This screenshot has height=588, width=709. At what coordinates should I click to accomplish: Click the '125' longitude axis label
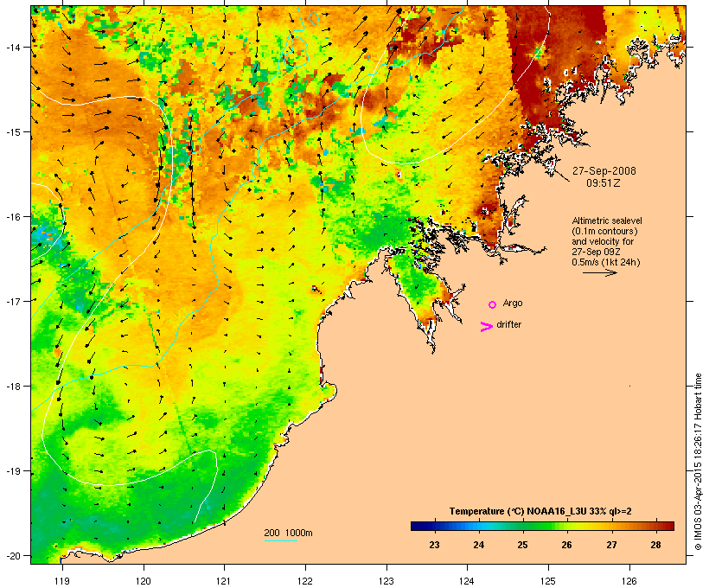[548, 581]
